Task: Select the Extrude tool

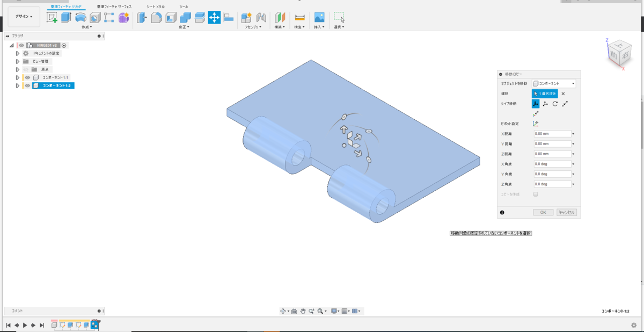Action: point(66,18)
